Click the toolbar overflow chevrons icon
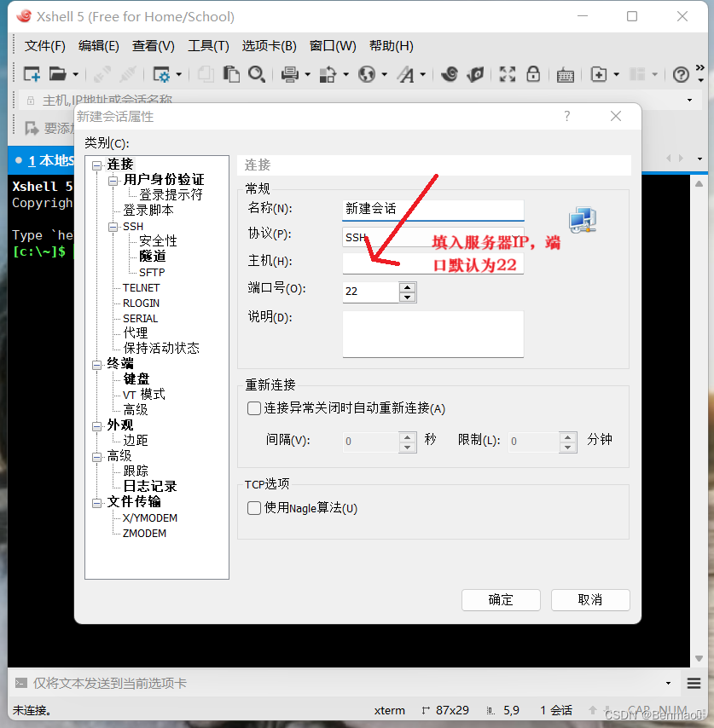The image size is (714, 728). tap(700, 68)
